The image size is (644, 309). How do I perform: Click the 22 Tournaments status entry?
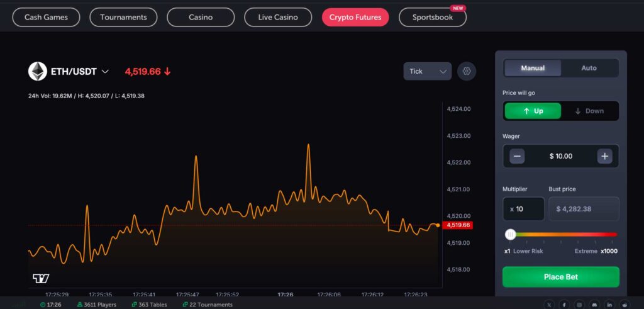[208, 305]
